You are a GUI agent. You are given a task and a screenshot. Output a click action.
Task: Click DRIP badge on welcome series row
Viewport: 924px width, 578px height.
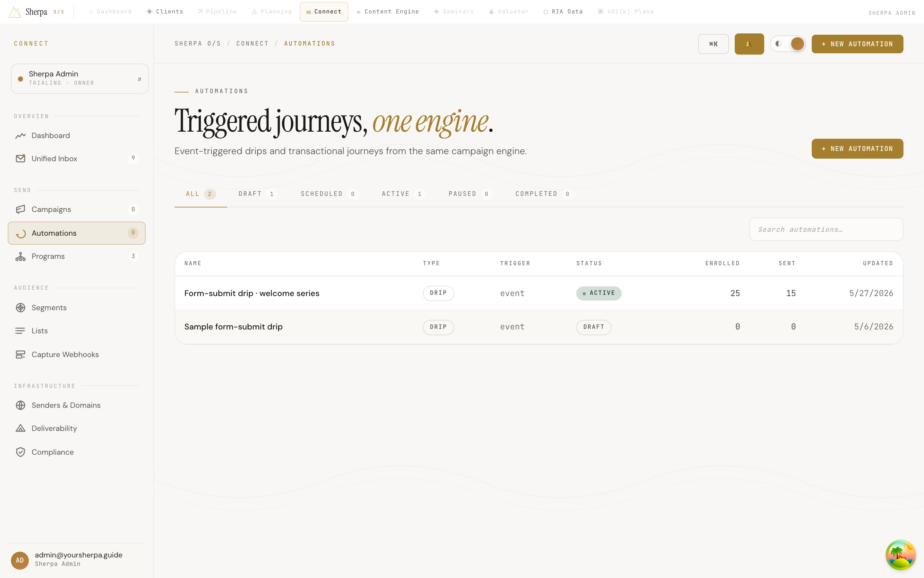[x=438, y=293]
